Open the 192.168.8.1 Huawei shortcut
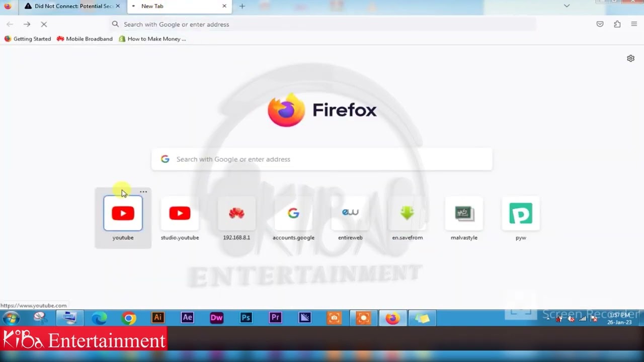 click(x=236, y=218)
